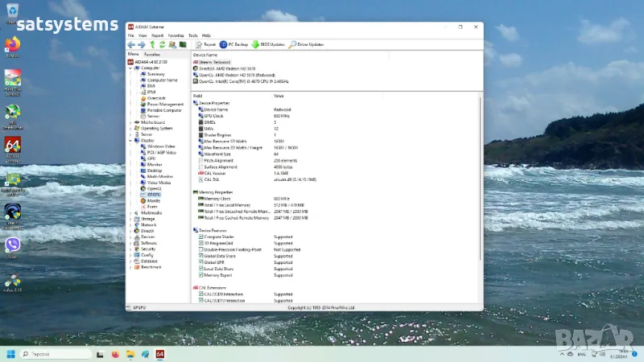
Task: Open the Tools menu
Action: point(192,35)
